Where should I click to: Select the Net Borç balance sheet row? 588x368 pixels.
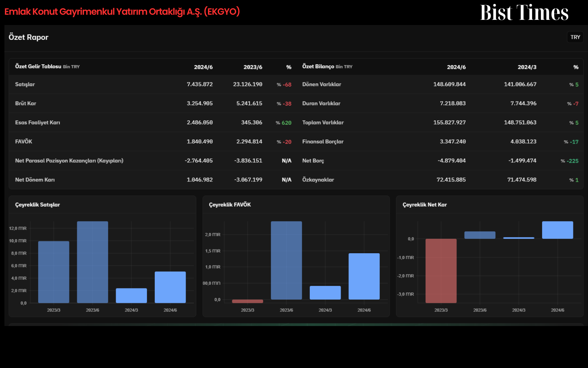pyautogui.click(x=440, y=161)
